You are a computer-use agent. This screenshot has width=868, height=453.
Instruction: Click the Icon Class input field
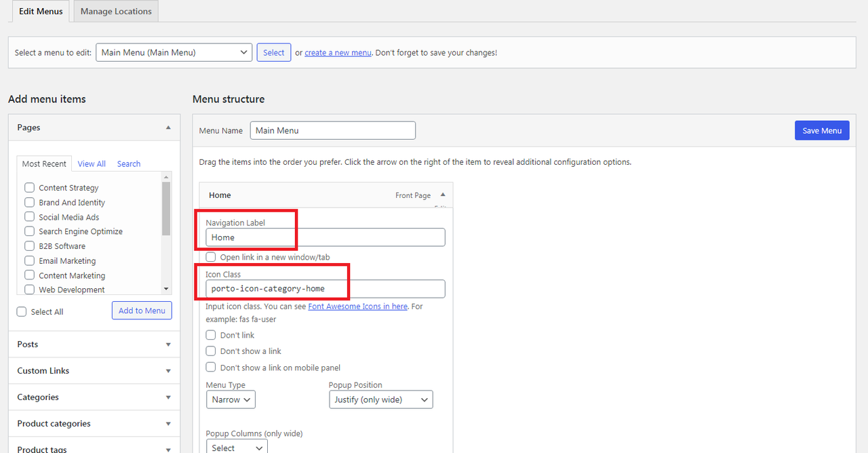pyautogui.click(x=325, y=289)
